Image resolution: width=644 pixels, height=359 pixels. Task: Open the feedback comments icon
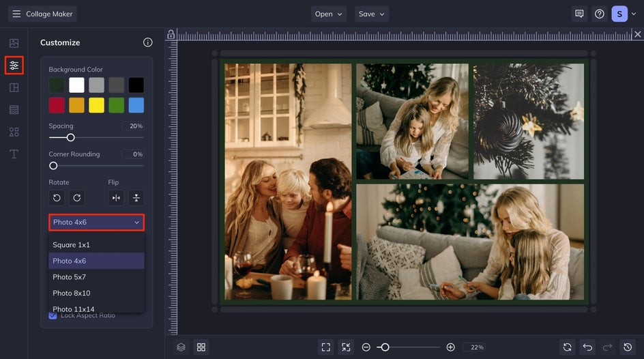point(579,14)
